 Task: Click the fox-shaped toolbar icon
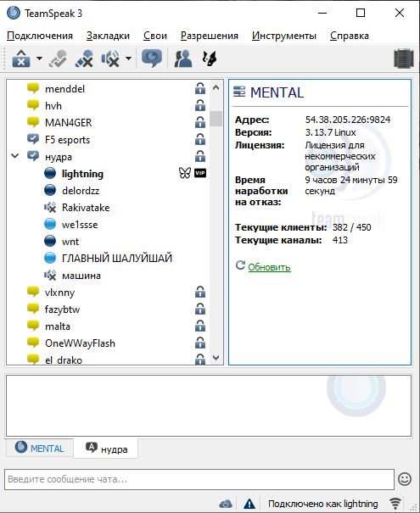[x=210, y=59]
